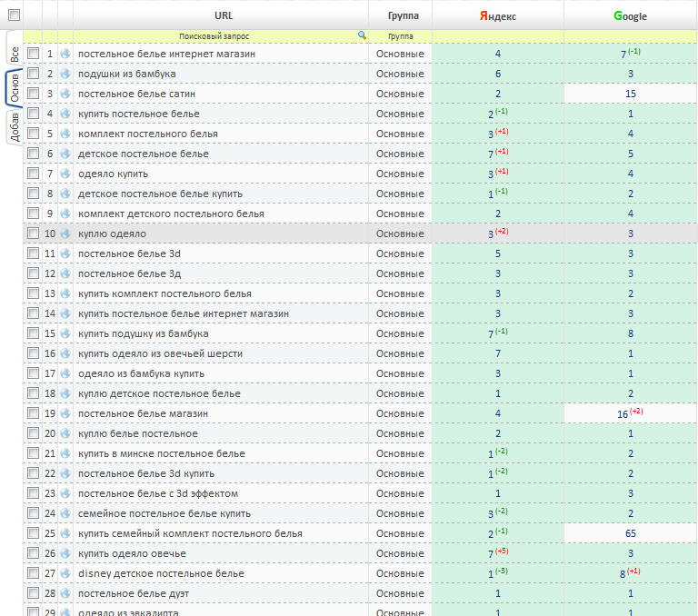Viewport: 698px width, 616px height.
Task: Select checkbox for row 25
Action: 33,532
